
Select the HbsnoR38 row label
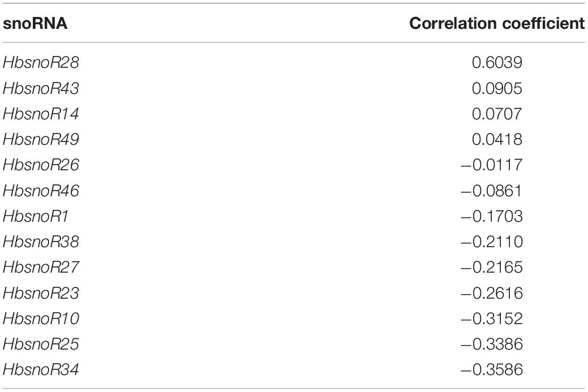click(x=41, y=242)
